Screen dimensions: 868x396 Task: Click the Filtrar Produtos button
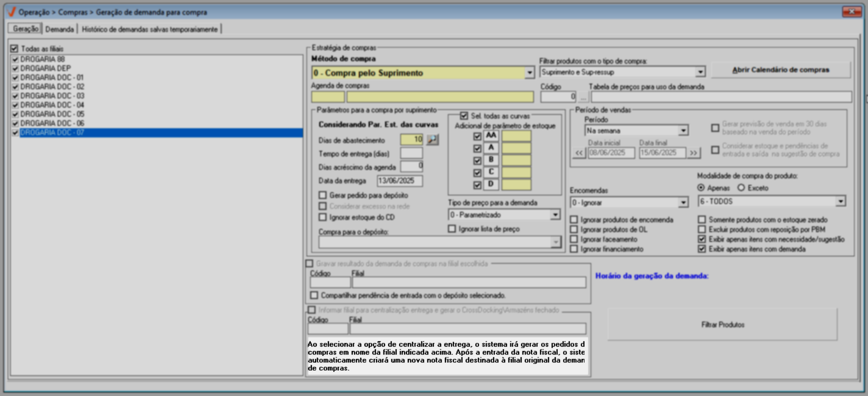(723, 325)
